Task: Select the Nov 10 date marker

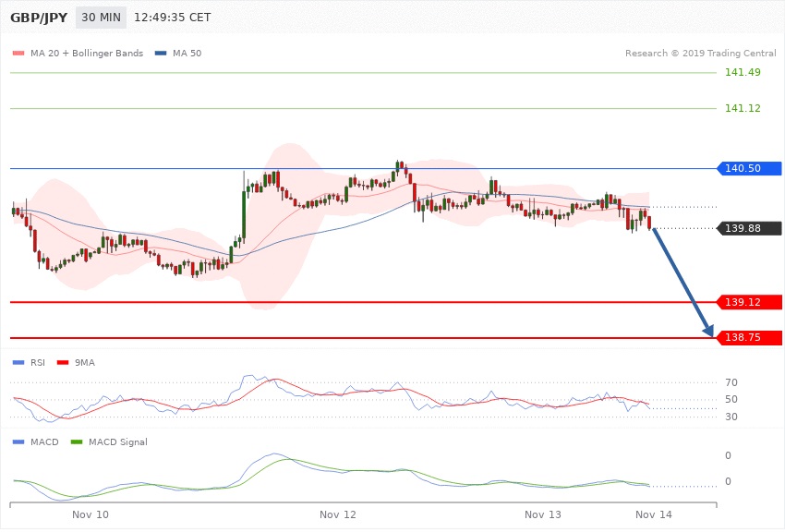Action: (x=91, y=513)
